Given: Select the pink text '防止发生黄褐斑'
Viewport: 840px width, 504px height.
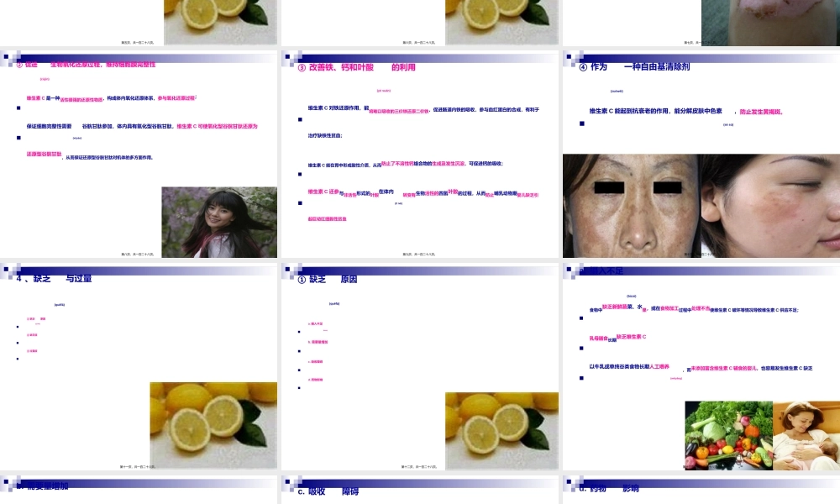Looking at the screenshot, I should tap(760, 111).
